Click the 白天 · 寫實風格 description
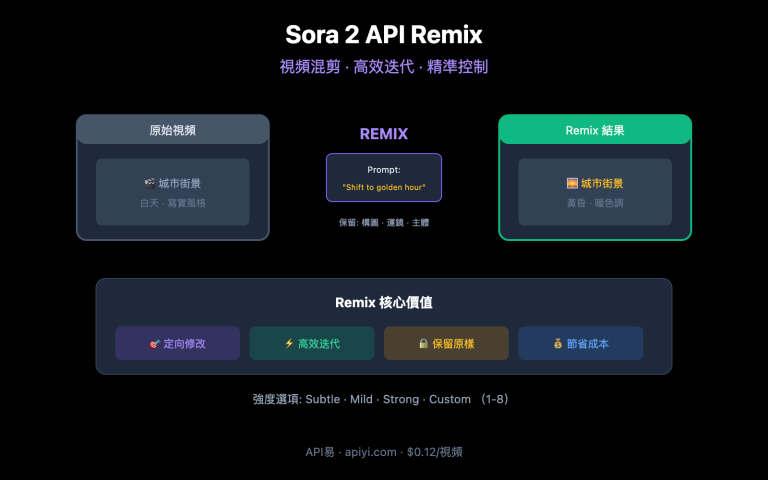This screenshot has width=768, height=480. (x=173, y=203)
